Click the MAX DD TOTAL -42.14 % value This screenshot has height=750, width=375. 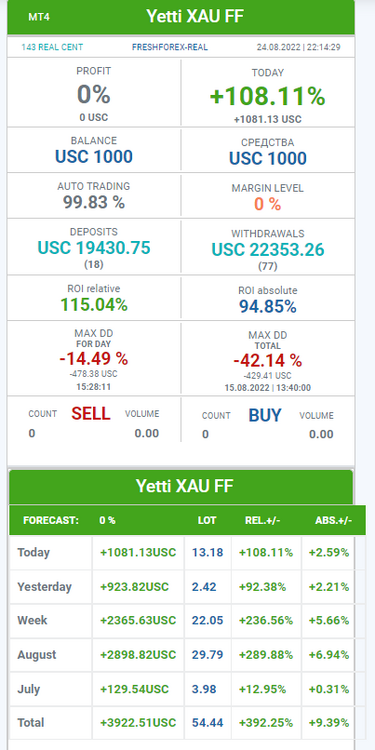point(268,359)
